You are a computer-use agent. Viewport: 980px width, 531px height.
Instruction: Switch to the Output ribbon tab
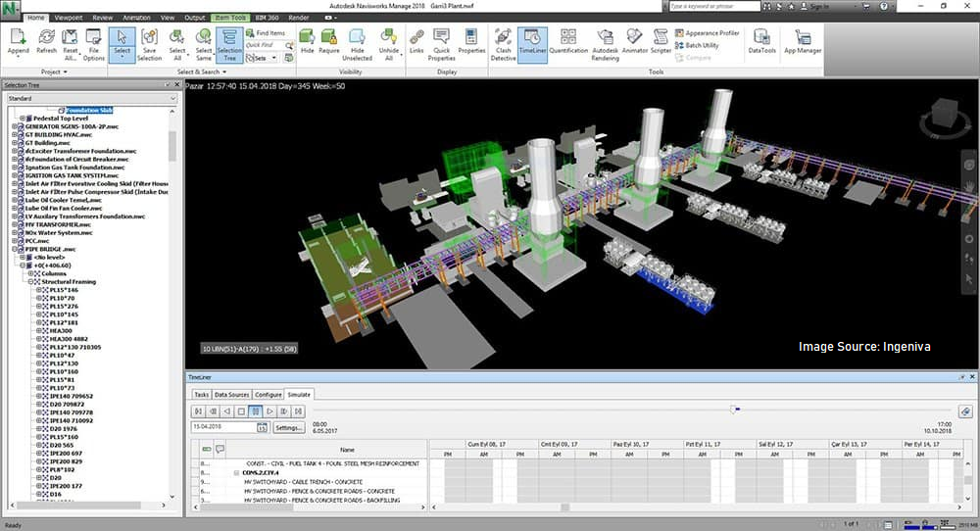(194, 18)
